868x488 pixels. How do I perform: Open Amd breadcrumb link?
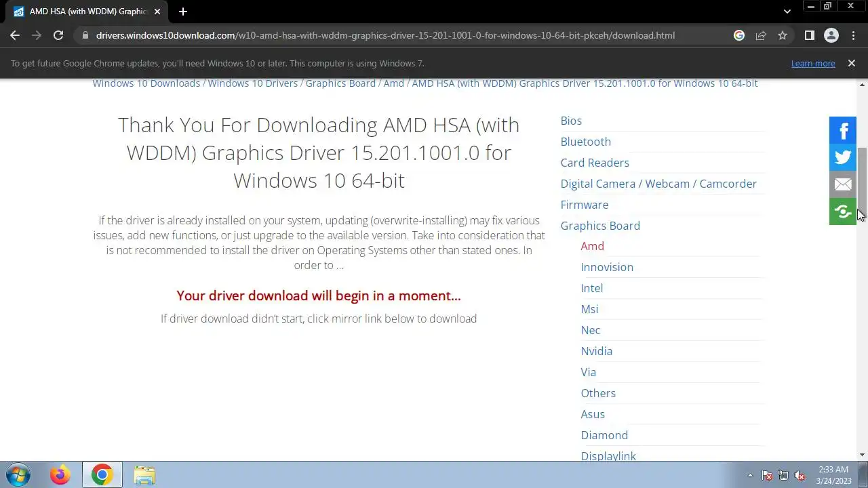click(x=394, y=83)
